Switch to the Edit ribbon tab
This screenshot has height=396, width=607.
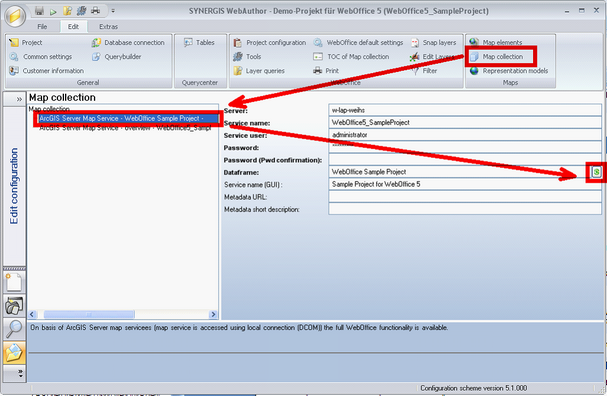[73, 26]
